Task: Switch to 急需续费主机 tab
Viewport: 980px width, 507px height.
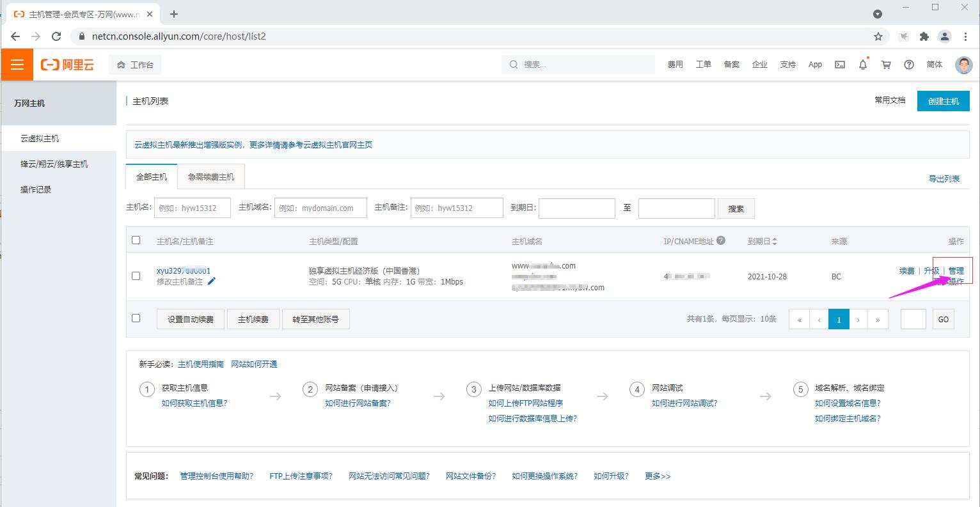Action: point(211,176)
